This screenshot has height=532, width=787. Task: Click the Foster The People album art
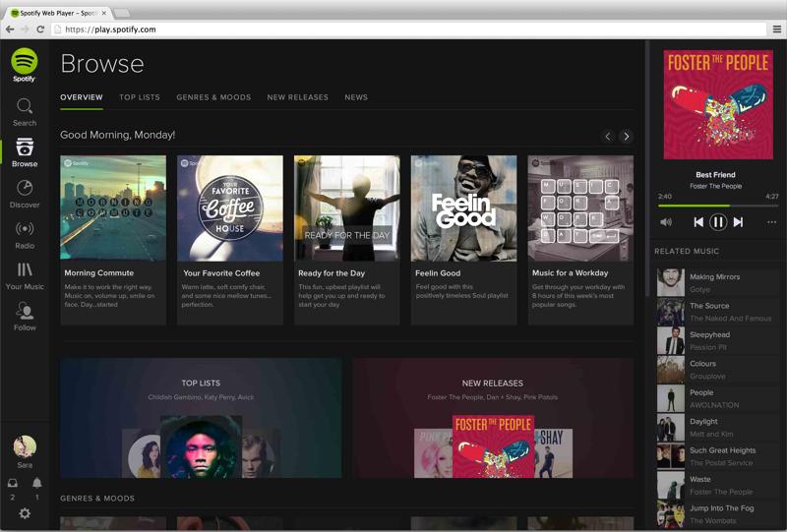(x=718, y=104)
